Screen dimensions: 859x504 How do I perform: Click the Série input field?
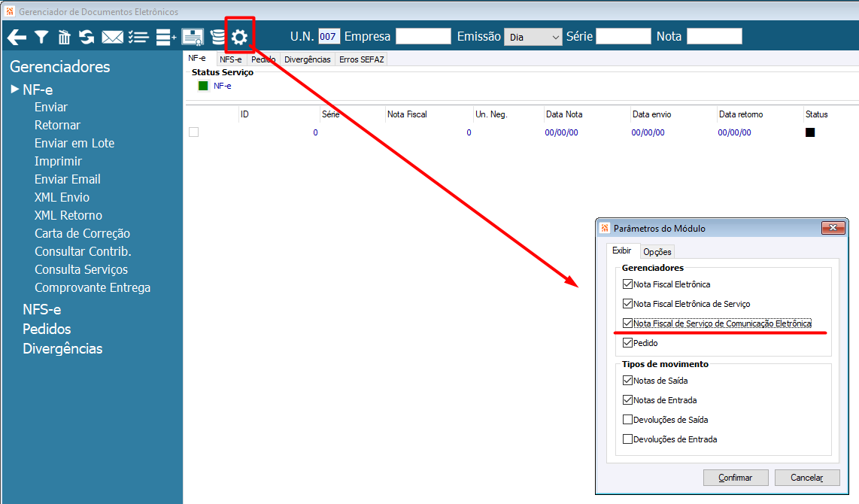pos(623,37)
